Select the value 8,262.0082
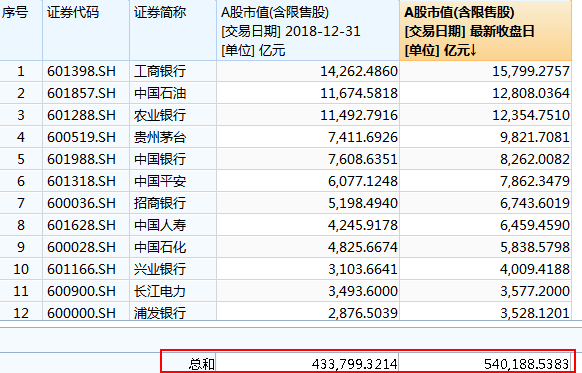The width and height of the screenshot is (582, 373). [x=534, y=159]
